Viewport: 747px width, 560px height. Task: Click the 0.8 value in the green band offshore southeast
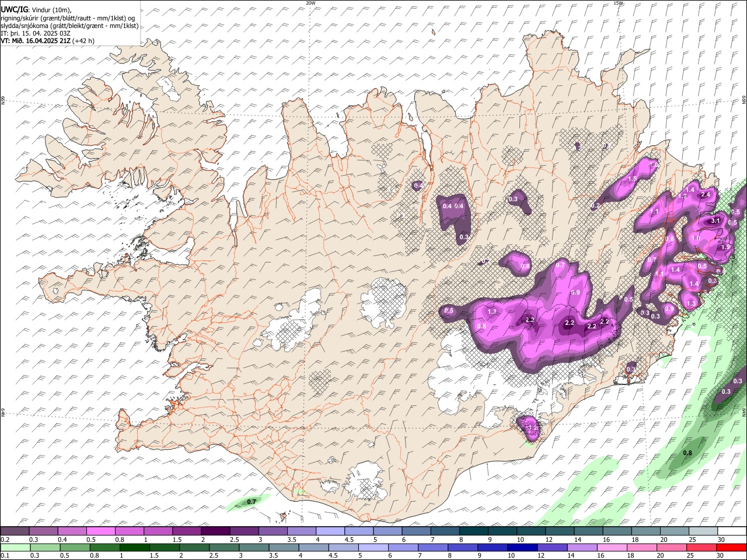pos(687,453)
